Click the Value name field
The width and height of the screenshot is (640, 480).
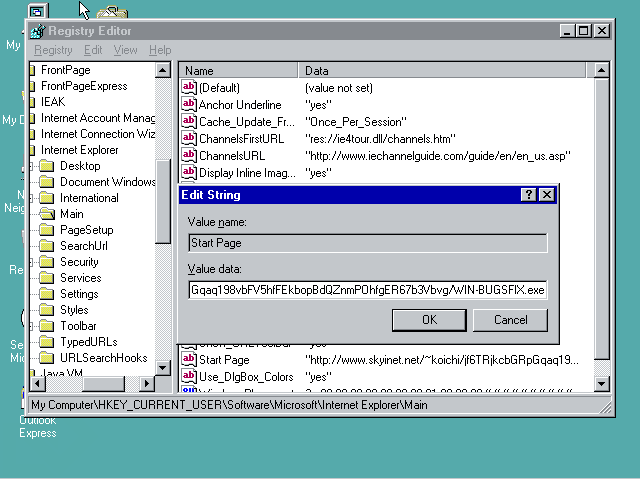pyautogui.click(x=367, y=243)
